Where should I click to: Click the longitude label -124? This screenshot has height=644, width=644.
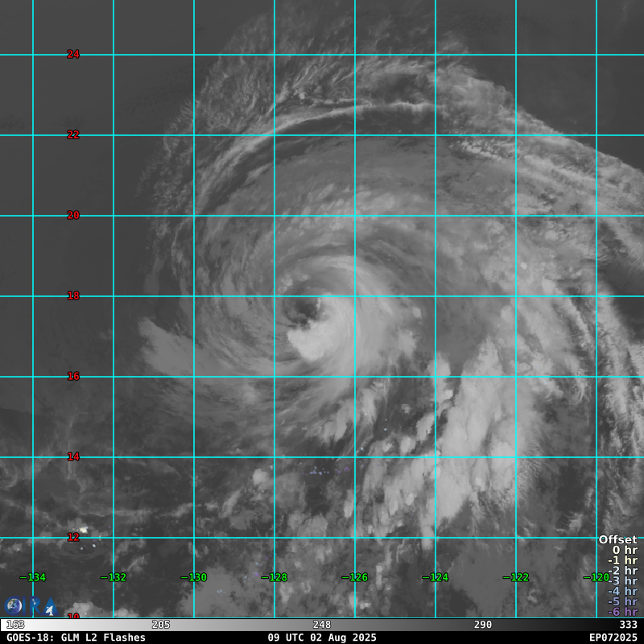pos(436,577)
